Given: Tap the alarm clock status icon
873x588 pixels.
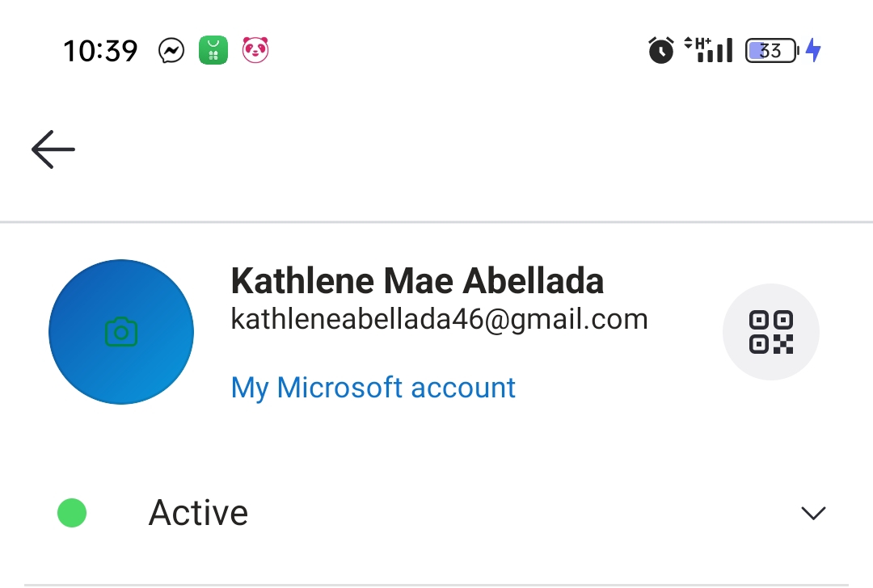Looking at the screenshot, I should click(x=661, y=50).
